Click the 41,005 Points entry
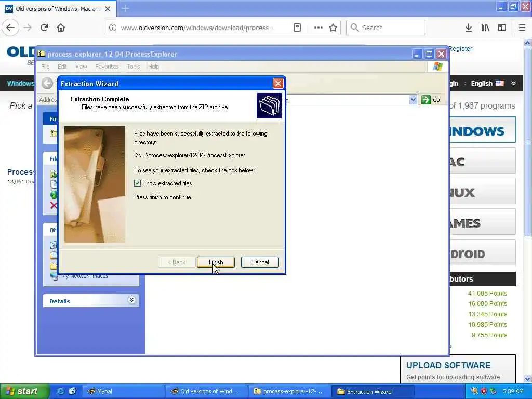 [487, 294]
